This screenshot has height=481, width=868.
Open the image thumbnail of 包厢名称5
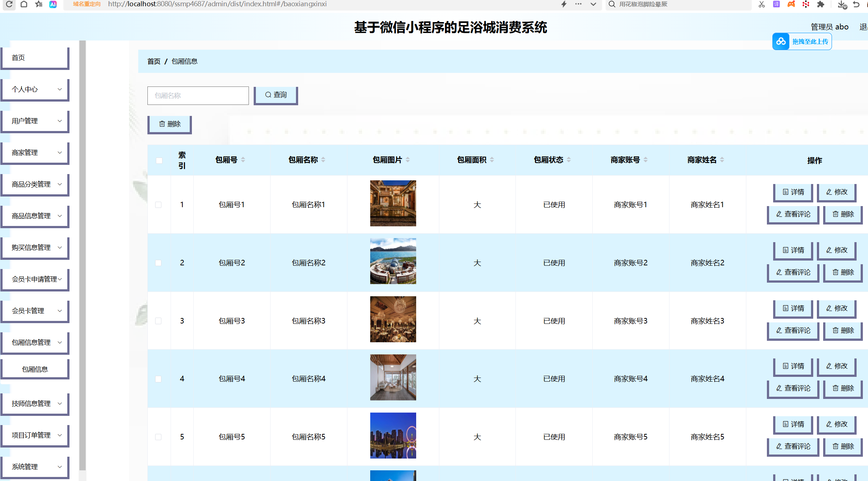(x=393, y=435)
